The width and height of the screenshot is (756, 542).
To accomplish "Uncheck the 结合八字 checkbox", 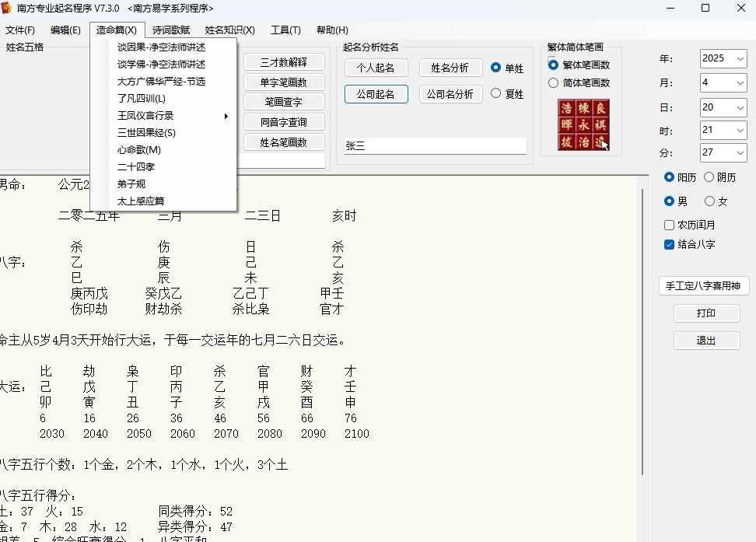I will (x=669, y=244).
